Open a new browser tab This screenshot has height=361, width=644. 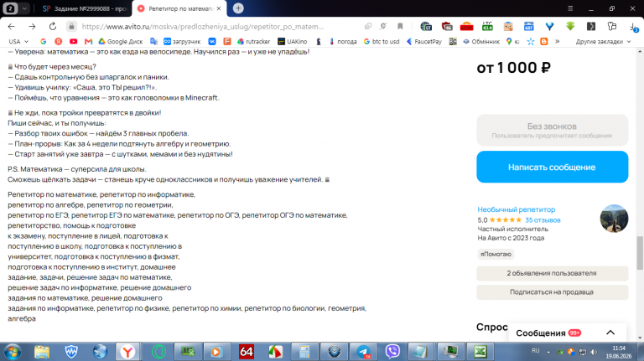(238, 8)
